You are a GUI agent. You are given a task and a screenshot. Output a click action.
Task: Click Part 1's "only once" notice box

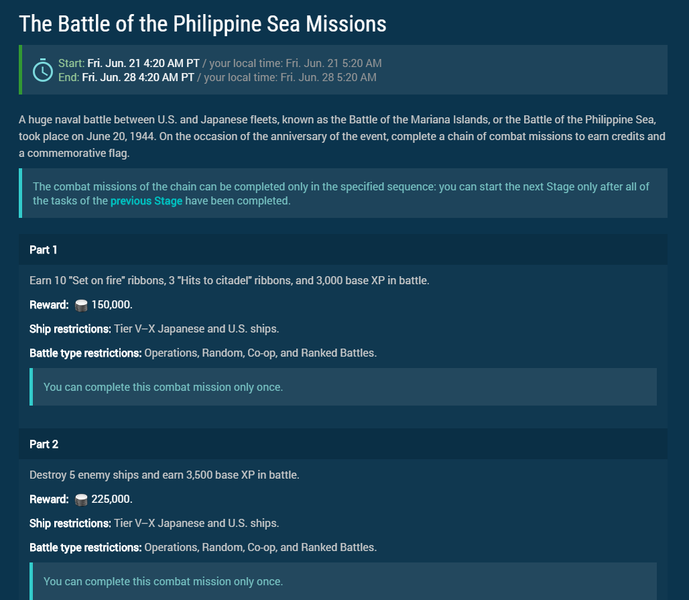point(343,387)
